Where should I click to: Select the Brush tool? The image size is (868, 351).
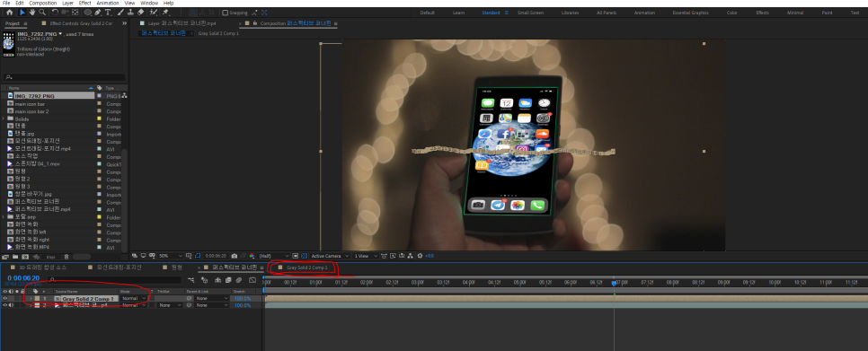[120, 13]
